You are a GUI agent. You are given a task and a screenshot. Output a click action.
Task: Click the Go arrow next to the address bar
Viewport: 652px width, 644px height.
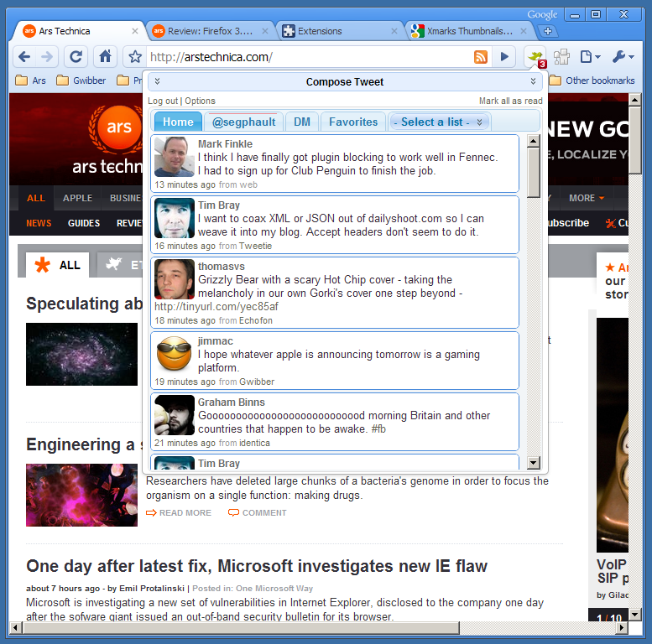coord(504,56)
